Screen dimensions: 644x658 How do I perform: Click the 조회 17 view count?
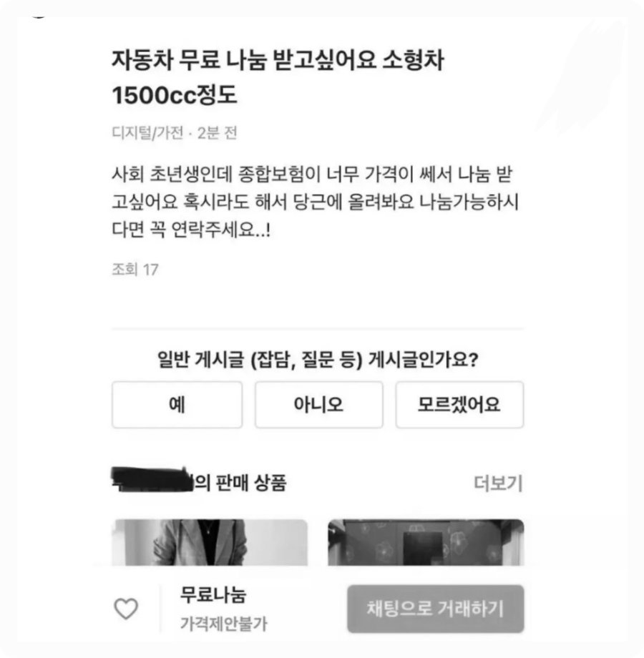[x=135, y=270]
